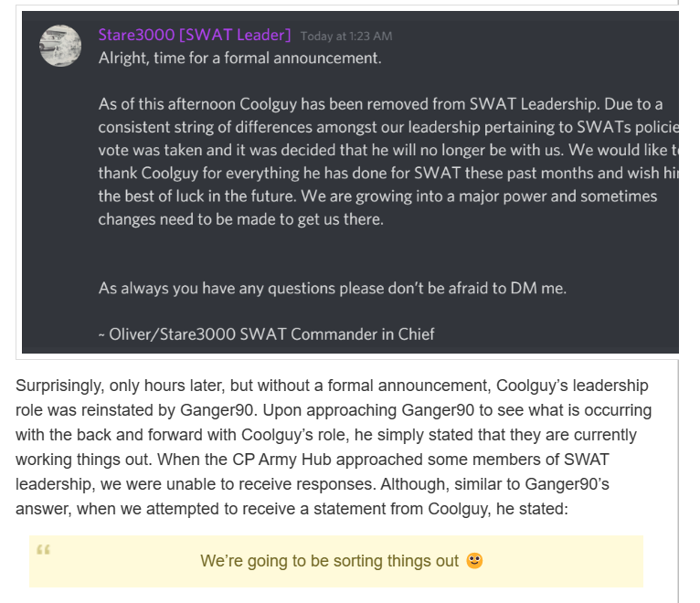This screenshot has width=700, height=603.
Task: Click 'Ganger90' in 'reinstated by Ganger90'
Action: pos(217,410)
